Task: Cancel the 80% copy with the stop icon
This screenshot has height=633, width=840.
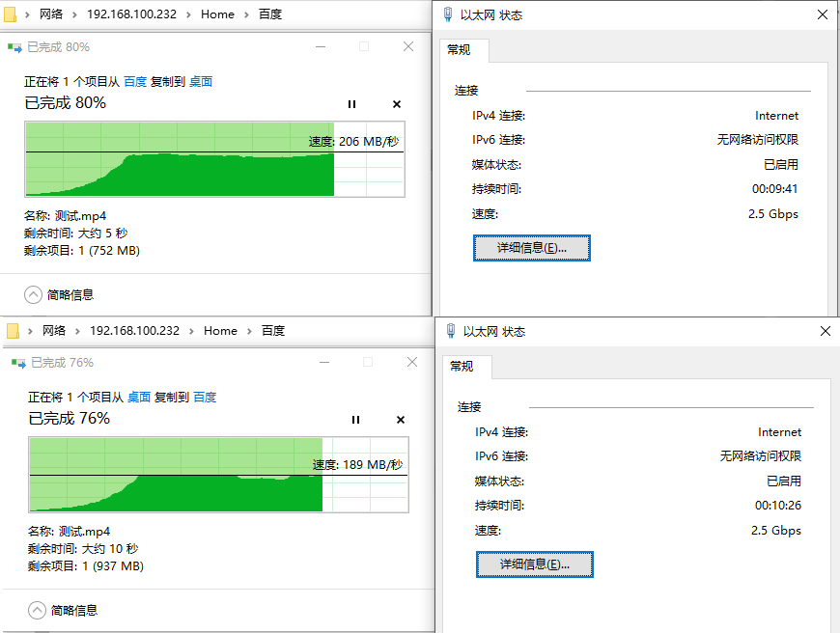Action: 396,104
